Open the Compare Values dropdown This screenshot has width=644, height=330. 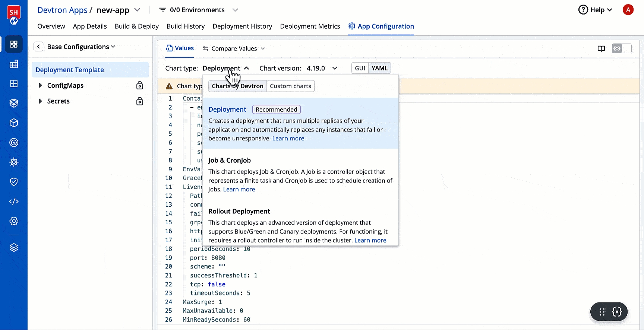pyautogui.click(x=234, y=49)
